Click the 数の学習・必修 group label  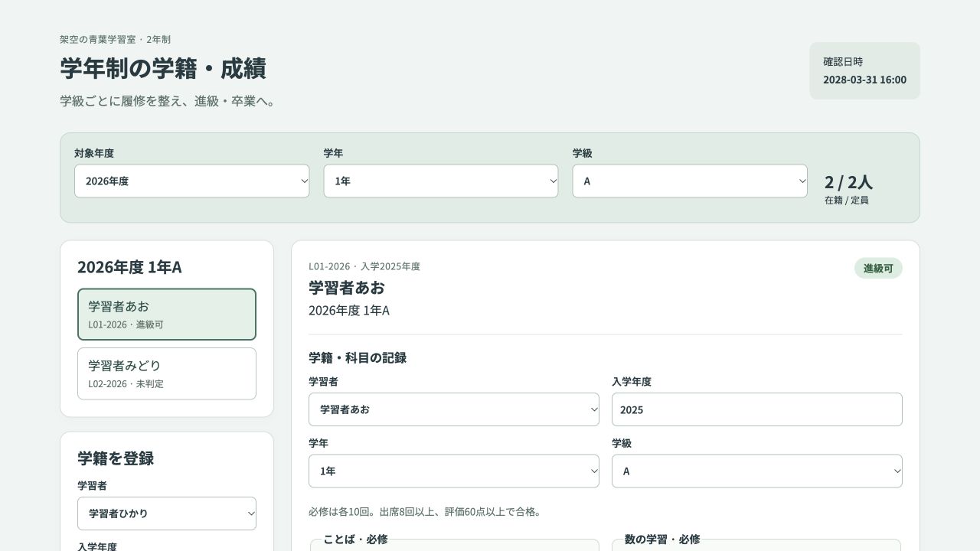click(662, 540)
